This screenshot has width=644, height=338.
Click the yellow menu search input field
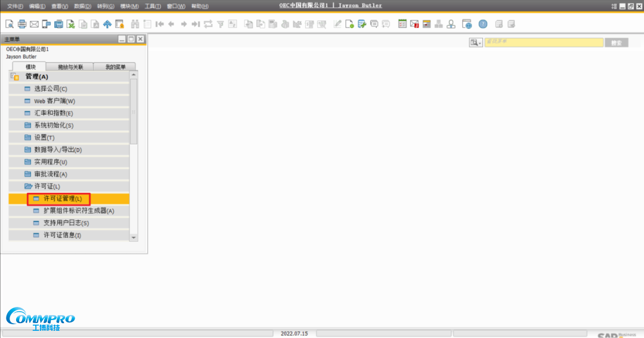543,43
